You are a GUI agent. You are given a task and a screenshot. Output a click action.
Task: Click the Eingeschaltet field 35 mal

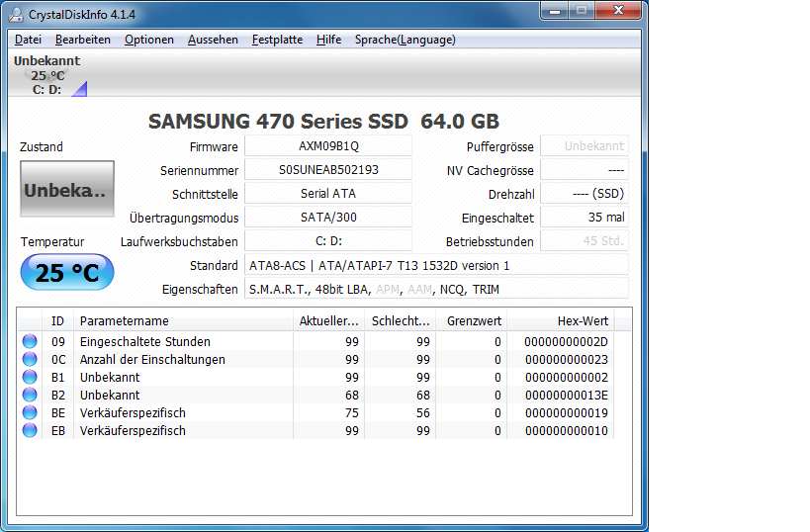(x=585, y=218)
